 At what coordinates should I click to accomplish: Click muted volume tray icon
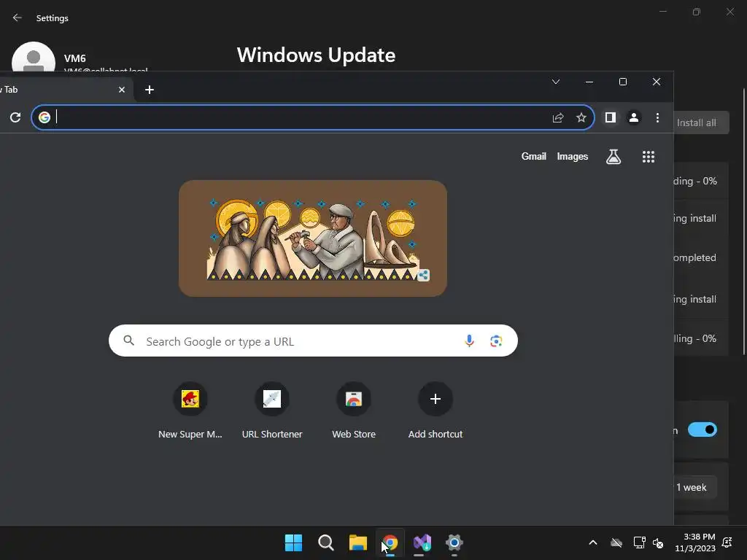point(659,542)
